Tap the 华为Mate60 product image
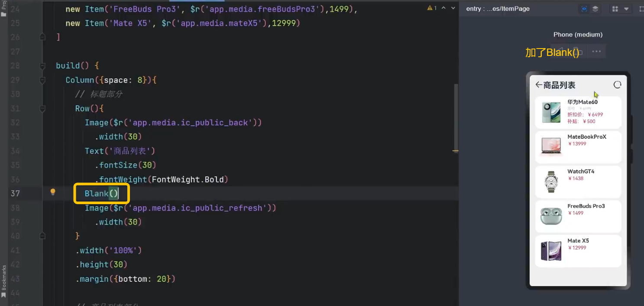The height and width of the screenshot is (306, 644). coord(551,112)
